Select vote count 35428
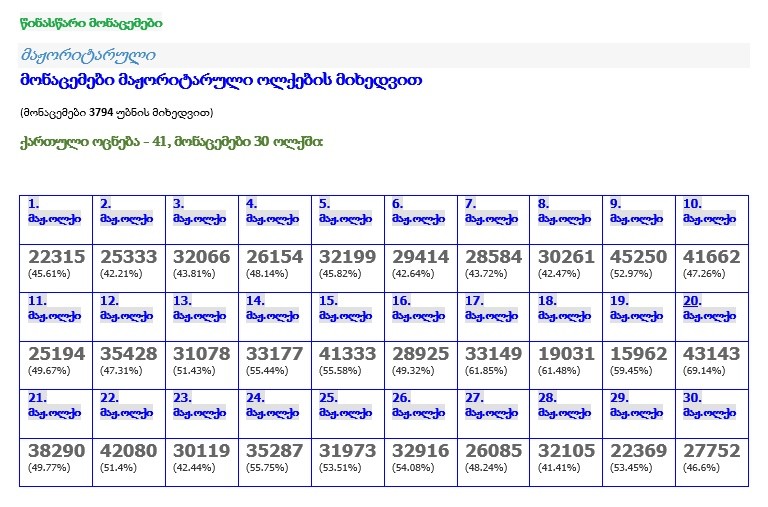Image resolution: width=768 pixels, height=507 pixels. click(x=128, y=354)
